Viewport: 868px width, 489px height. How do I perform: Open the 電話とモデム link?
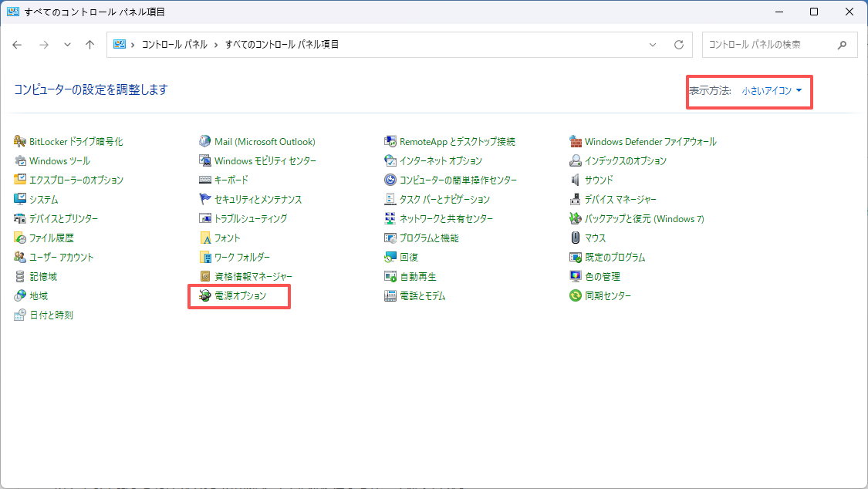click(x=422, y=296)
